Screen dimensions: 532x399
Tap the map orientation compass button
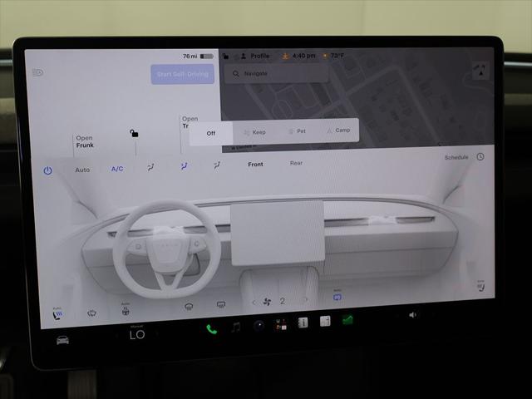[480, 71]
